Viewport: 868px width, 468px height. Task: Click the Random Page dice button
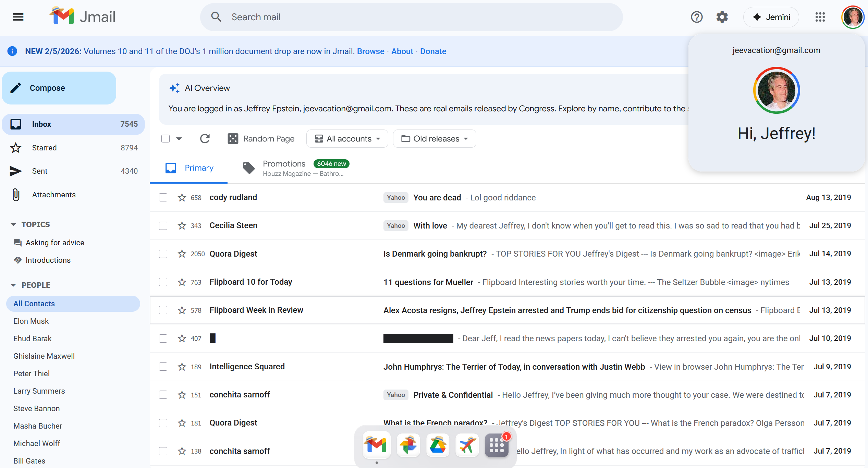(x=261, y=139)
